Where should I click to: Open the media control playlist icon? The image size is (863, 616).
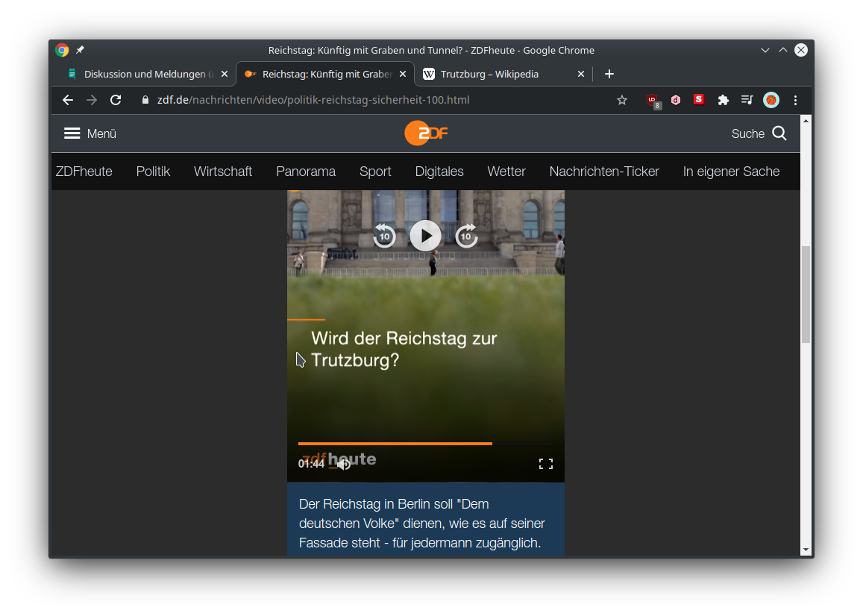tap(747, 100)
